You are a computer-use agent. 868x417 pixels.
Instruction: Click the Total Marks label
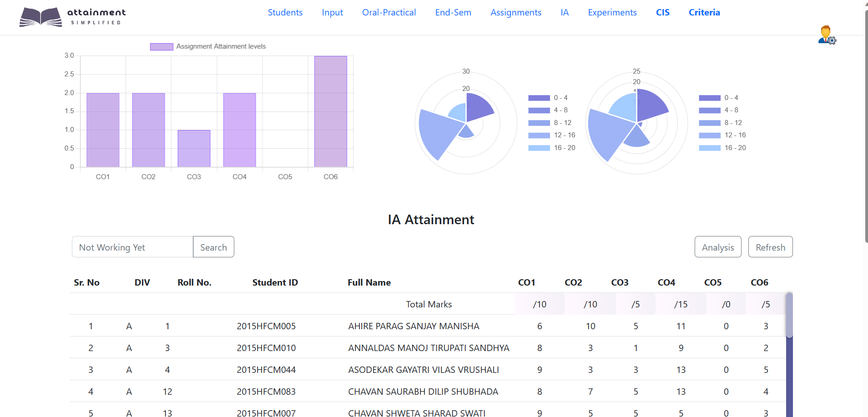429,304
